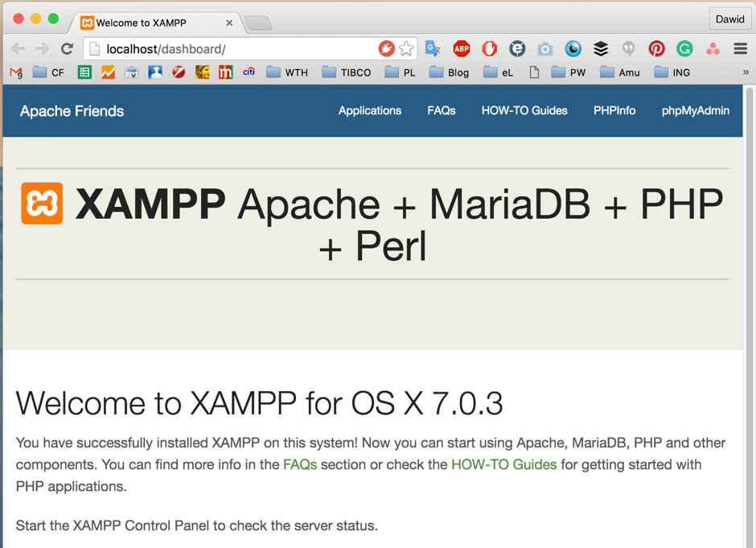Click the localhost/dashboard address bar
The height and width of the screenshot is (548, 756).
[x=233, y=49]
